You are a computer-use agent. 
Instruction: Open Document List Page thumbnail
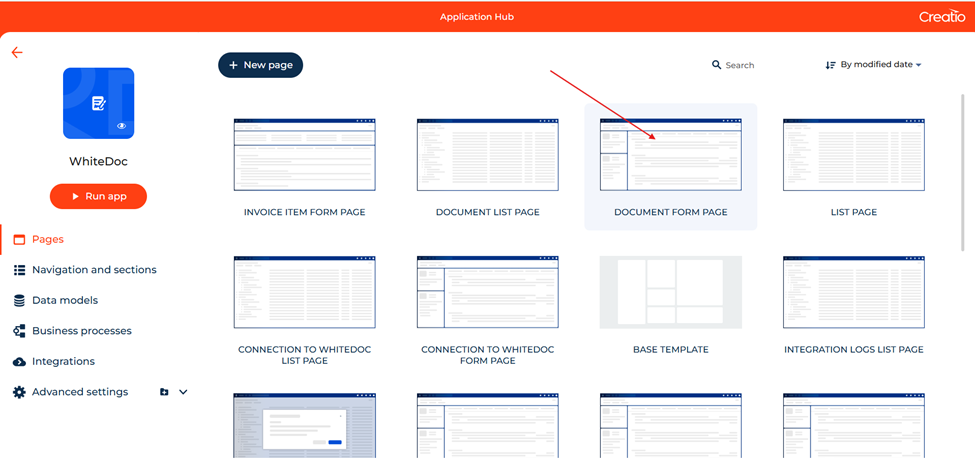tap(488, 155)
